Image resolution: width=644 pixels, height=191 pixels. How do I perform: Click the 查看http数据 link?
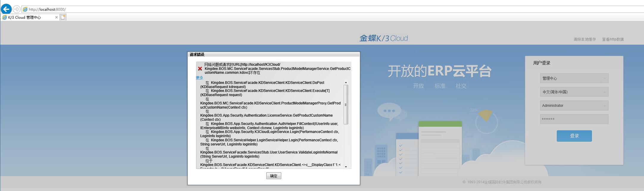point(613,39)
